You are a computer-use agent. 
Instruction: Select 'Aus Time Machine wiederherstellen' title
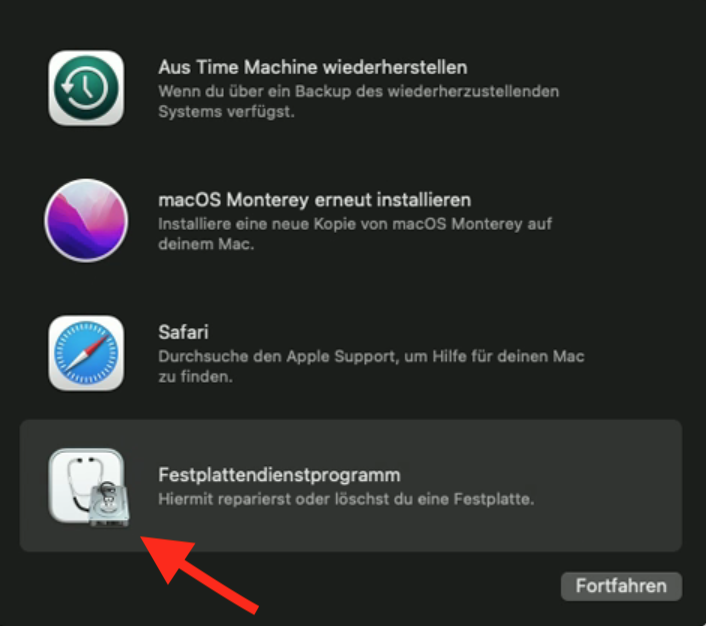(x=312, y=68)
